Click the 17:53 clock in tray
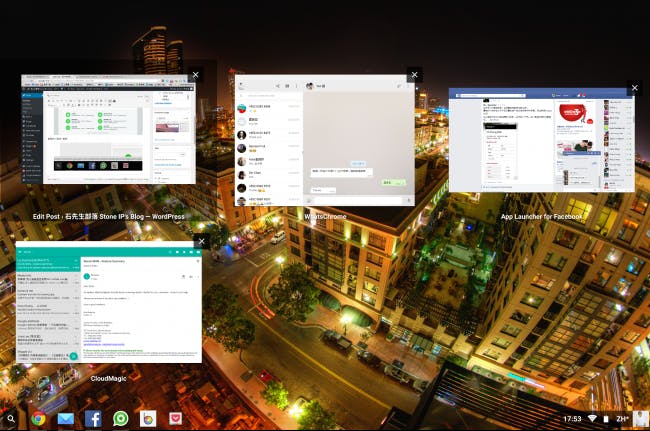The height and width of the screenshot is (431, 650). 572,419
